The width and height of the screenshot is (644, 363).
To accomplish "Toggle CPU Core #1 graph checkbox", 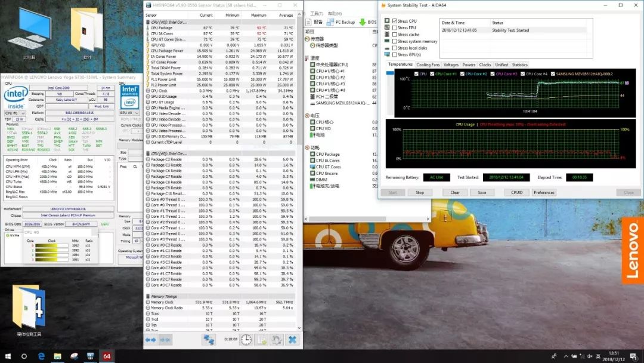I will pos(432,74).
